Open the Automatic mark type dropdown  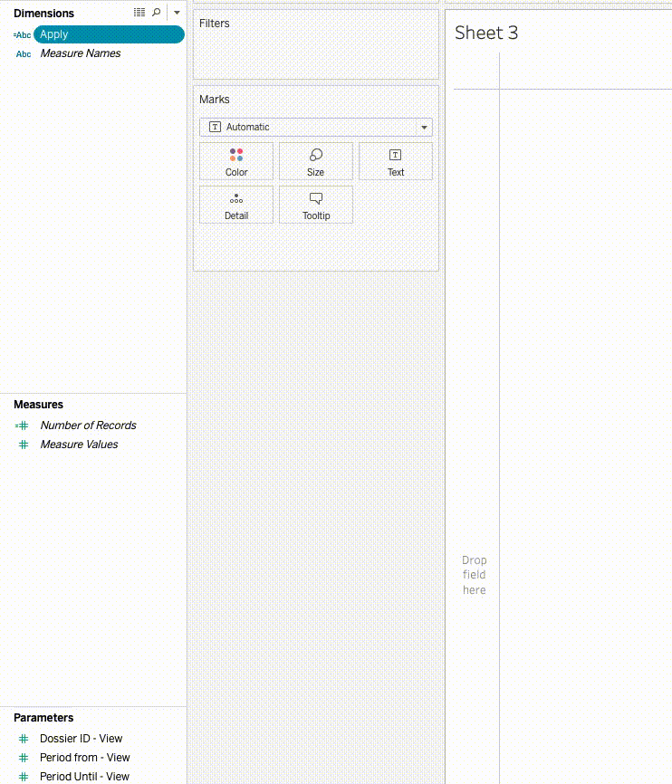coord(316,128)
